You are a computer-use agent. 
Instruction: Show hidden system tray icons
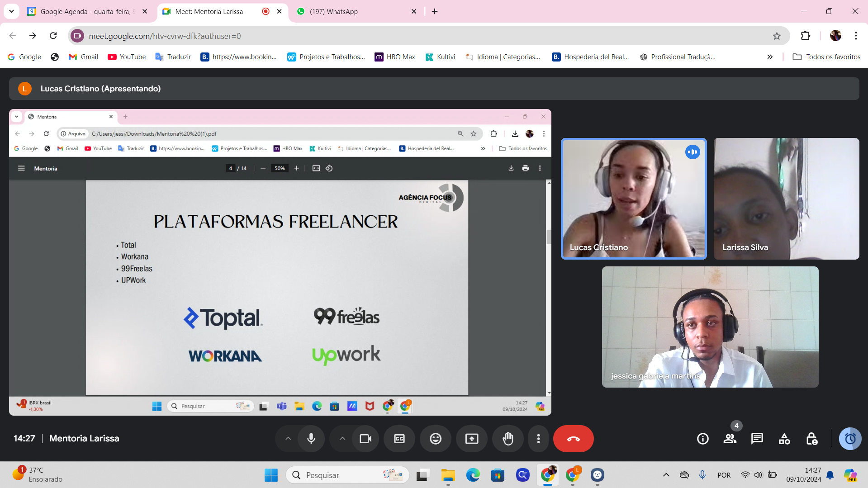[666, 475]
